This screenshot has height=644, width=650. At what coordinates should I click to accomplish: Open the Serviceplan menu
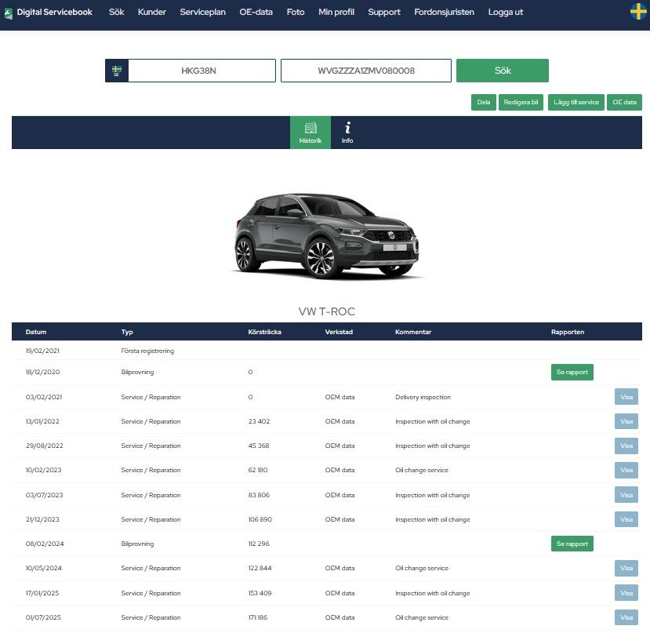[x=202, y=13]
